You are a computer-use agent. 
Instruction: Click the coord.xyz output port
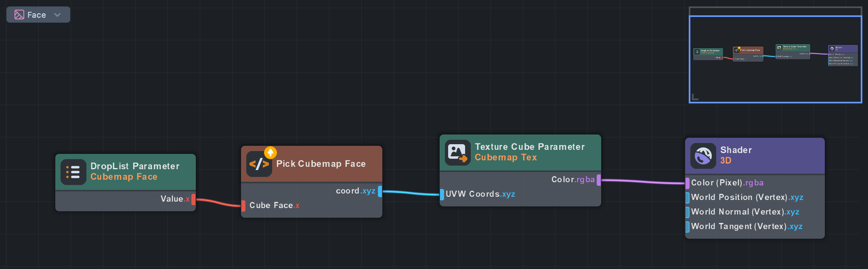click(380, 191)
